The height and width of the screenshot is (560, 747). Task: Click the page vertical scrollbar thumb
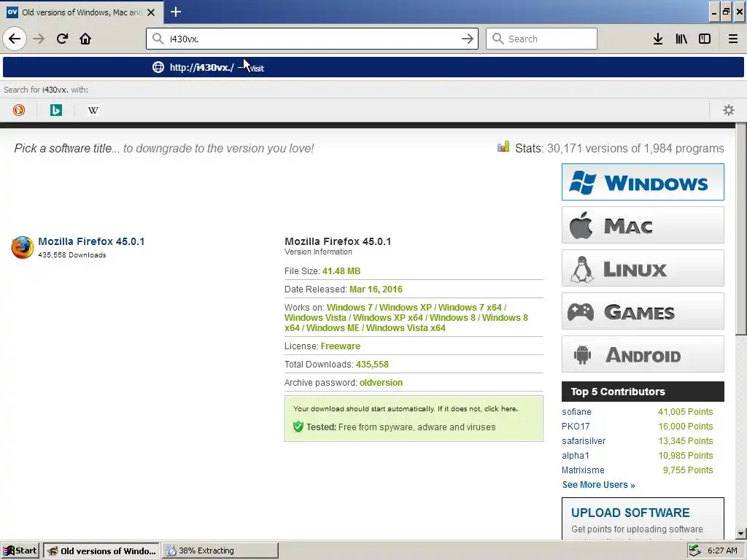741,228
